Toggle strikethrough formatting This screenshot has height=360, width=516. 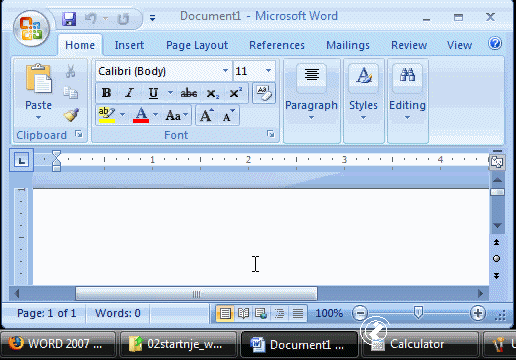coord(189,93)
